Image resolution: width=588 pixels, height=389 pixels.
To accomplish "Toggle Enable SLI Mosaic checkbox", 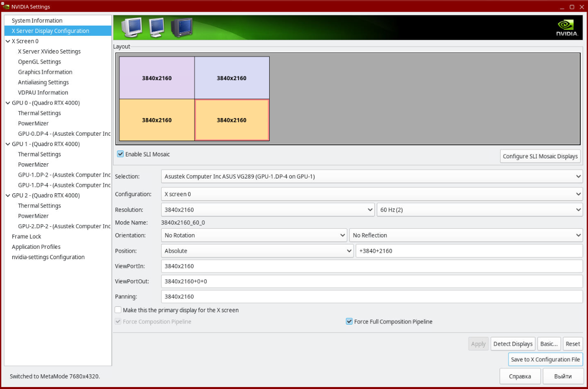I will tap(120, 154).
